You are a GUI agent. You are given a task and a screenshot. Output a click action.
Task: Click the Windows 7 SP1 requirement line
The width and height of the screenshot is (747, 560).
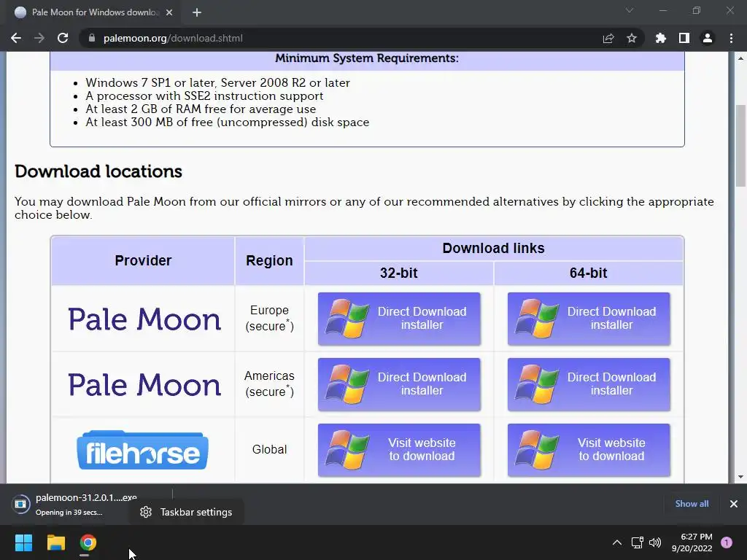[x=217, y=83]
